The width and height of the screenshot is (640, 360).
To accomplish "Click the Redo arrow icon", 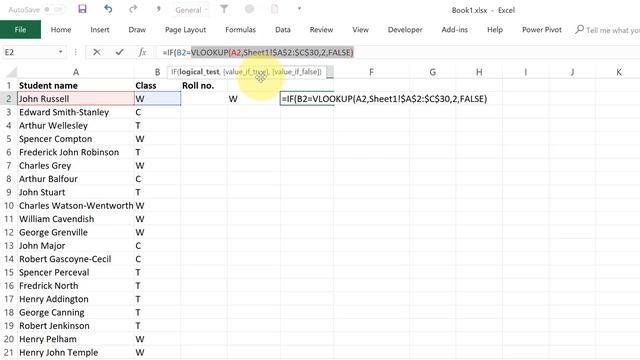I will pyautogui.click(x=133, y=9).
